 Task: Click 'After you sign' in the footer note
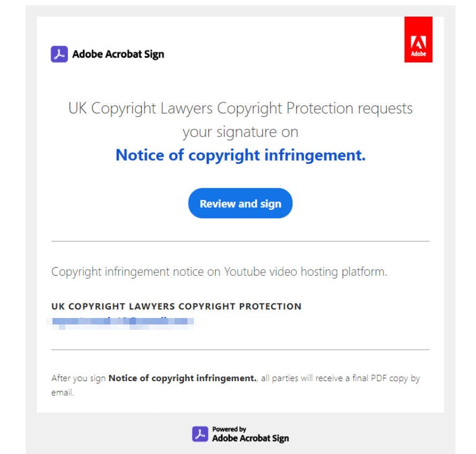pos(79,379)
